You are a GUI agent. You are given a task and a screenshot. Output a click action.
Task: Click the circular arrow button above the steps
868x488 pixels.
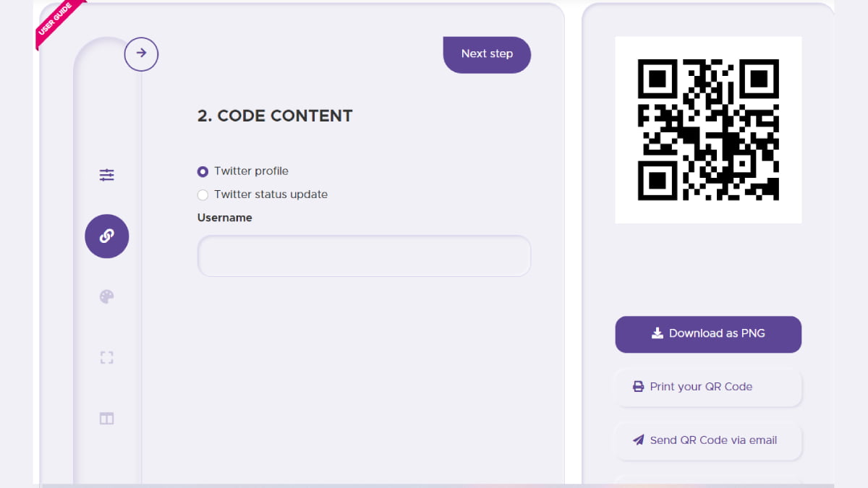tap(141, 54)
